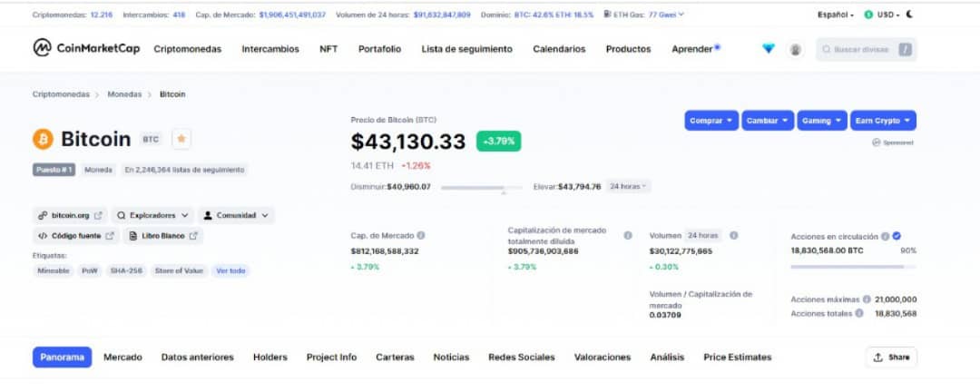Screen dimensions: 980x392
Task: Open NFT in the main menu
Action: pyautogui.click(x=328, y=49)
